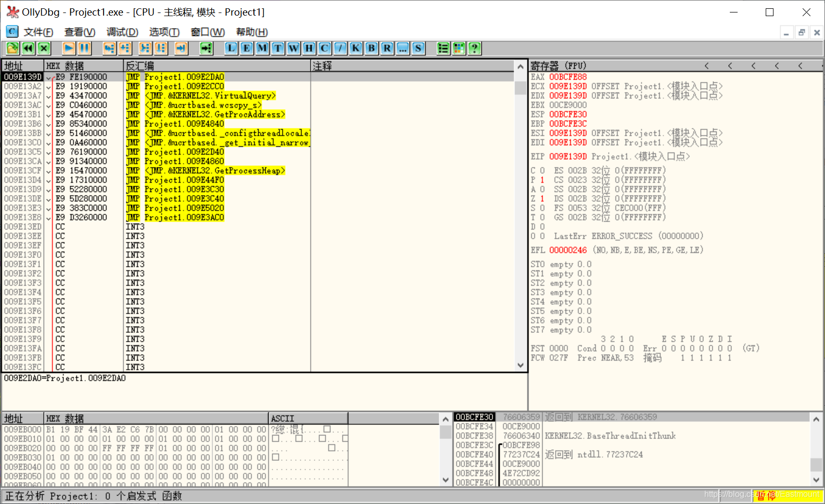This screenshot has height=504, width=825.
Task: Select the Z flag value in registers
Action: point(542,199)
